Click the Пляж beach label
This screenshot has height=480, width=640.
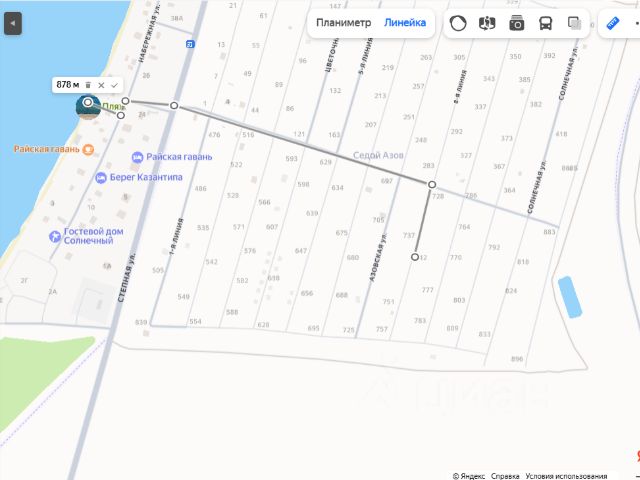coord(113,107)
